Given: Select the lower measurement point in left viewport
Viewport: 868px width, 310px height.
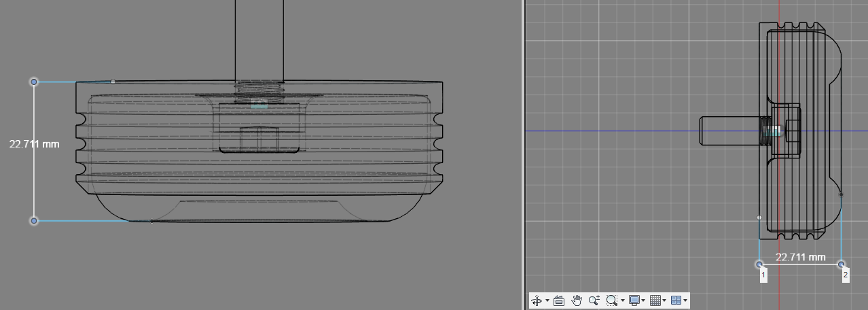Looking at the screenshot, I should [x=35, y=220].
